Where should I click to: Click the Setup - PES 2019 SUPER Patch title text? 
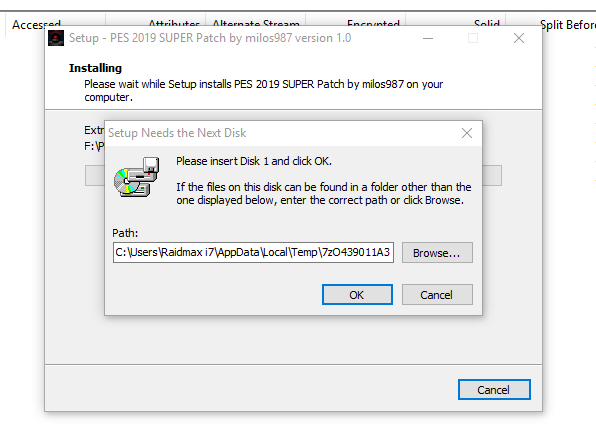click(210, 38)
